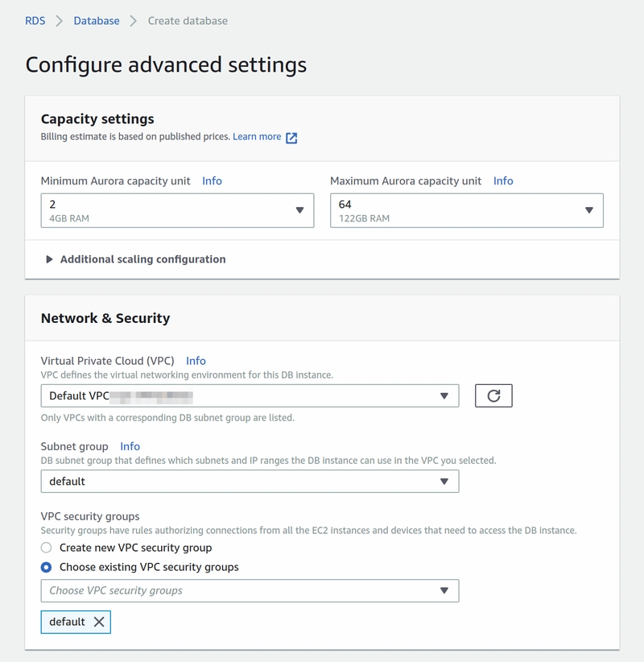The height and width of the screenshot is (662, 644).
Task: Click Info next to Maximum Aurora capacity unit
Action: point(503,181)
